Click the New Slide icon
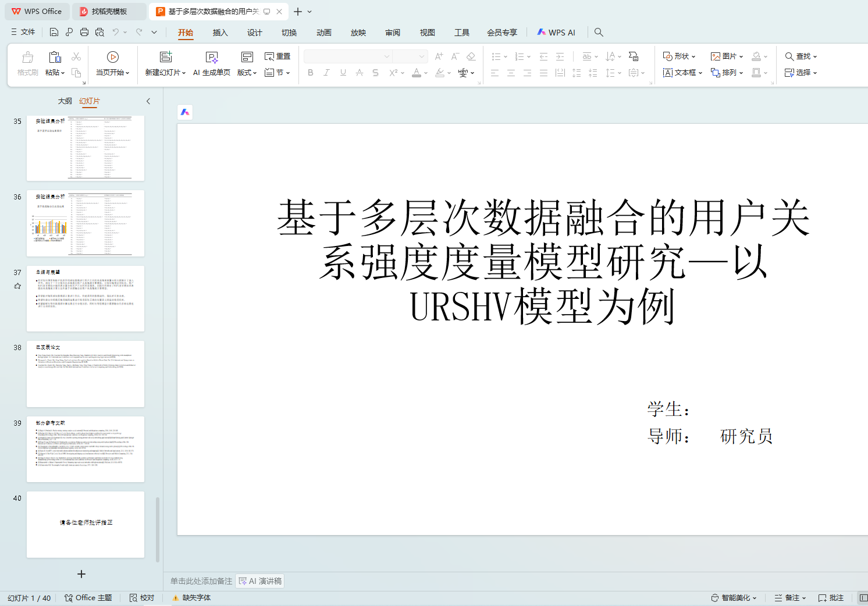Image resolution: width=868 pixels, height=606 pixels. click(166, 57)
